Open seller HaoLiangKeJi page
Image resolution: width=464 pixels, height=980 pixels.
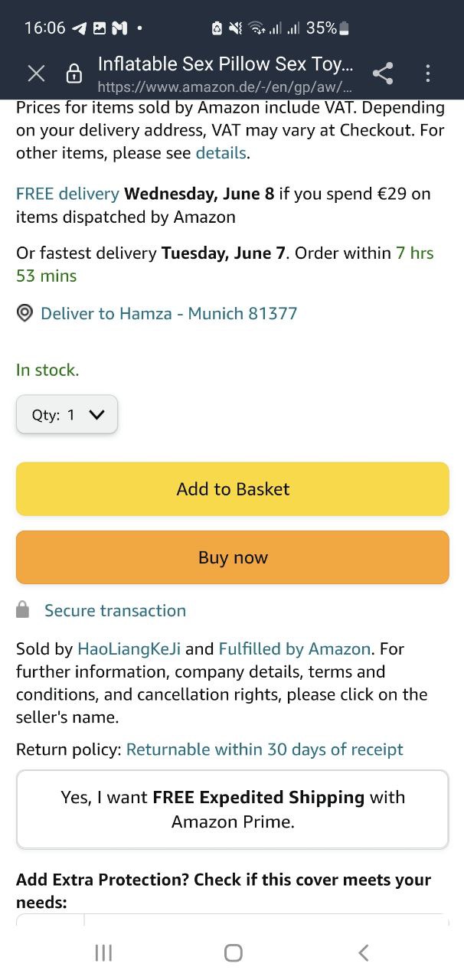coord(129,648)
